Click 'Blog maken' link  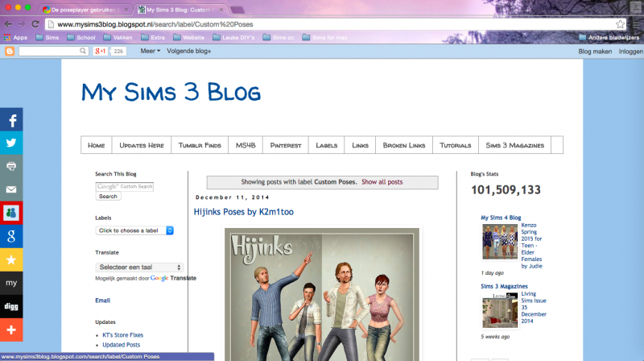595,52
